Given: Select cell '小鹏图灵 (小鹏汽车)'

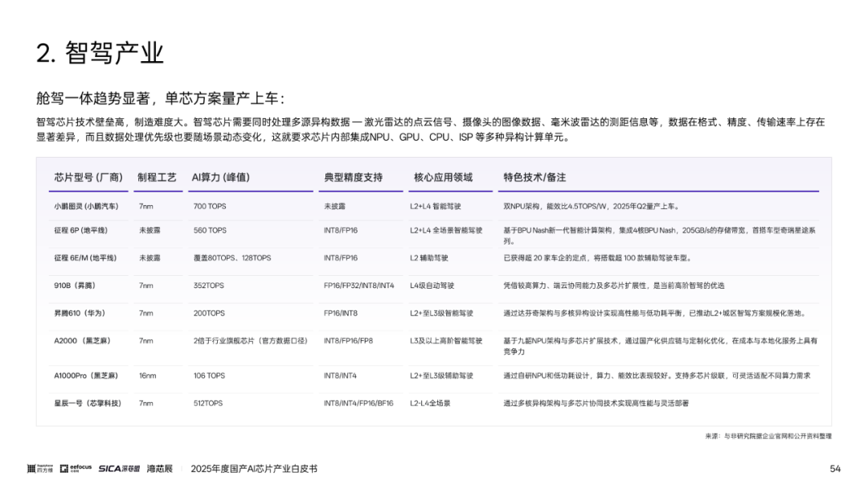Looking at the screenshot, I should pyautogui.click(x=86, y=206).
